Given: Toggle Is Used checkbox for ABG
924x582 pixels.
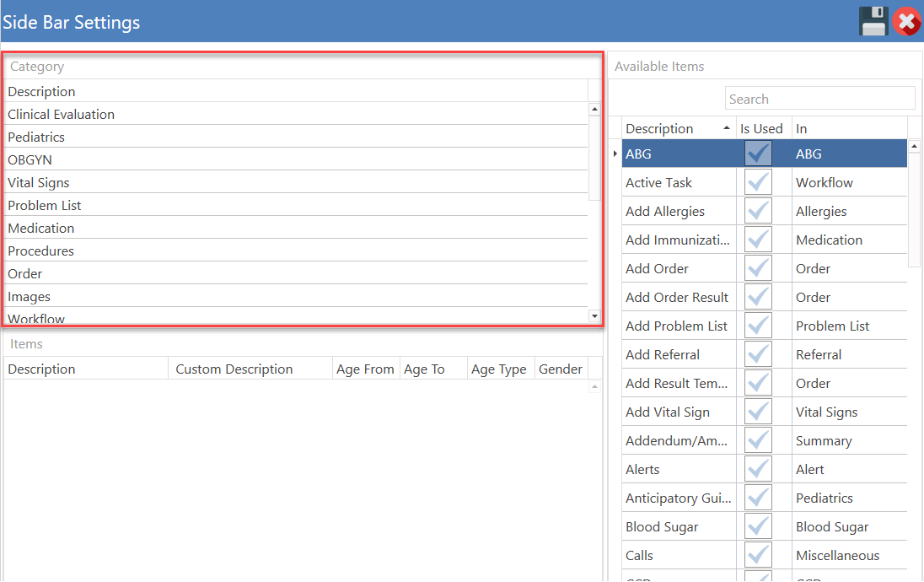Looking at the screenshot, I should (x=758, y=154).
